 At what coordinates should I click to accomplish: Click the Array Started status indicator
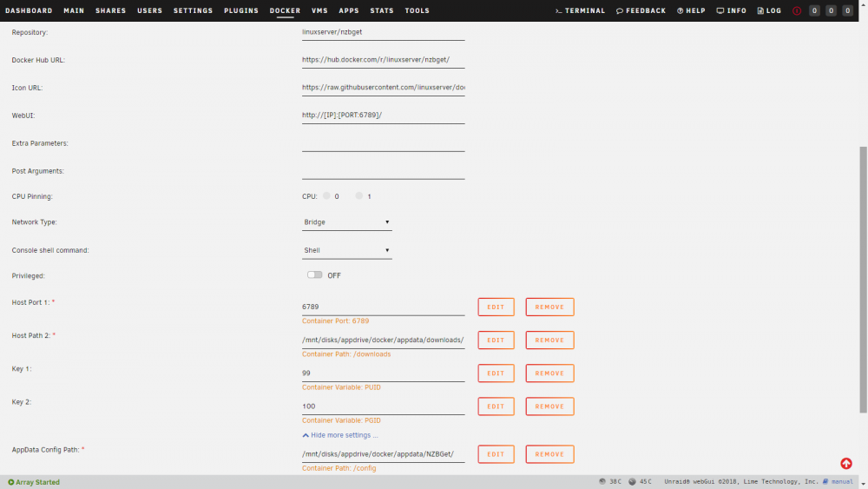[34, 482]
